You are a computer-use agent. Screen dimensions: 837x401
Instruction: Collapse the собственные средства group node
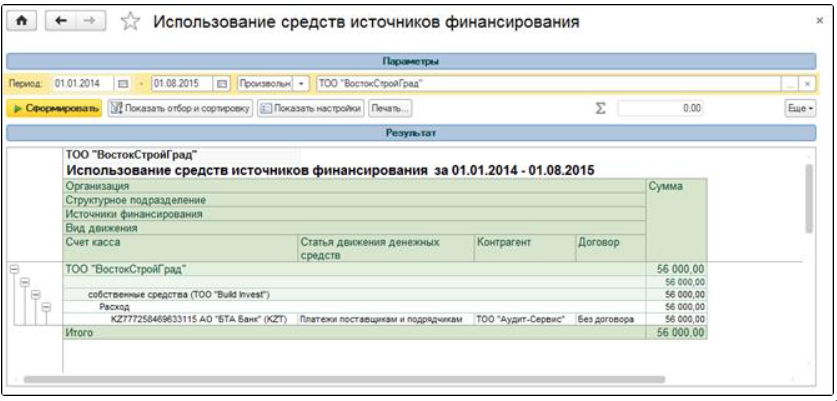click(x=35, y=294)
